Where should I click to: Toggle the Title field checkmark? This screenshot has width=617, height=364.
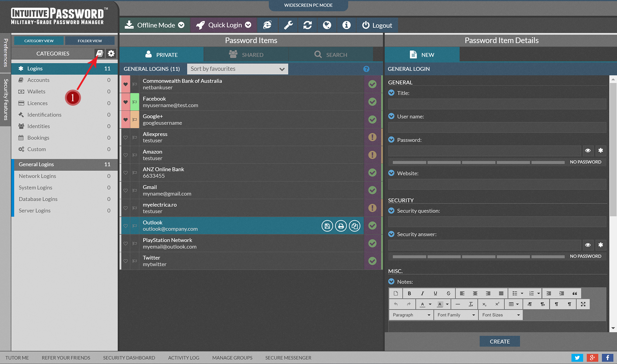click(391, 93)
